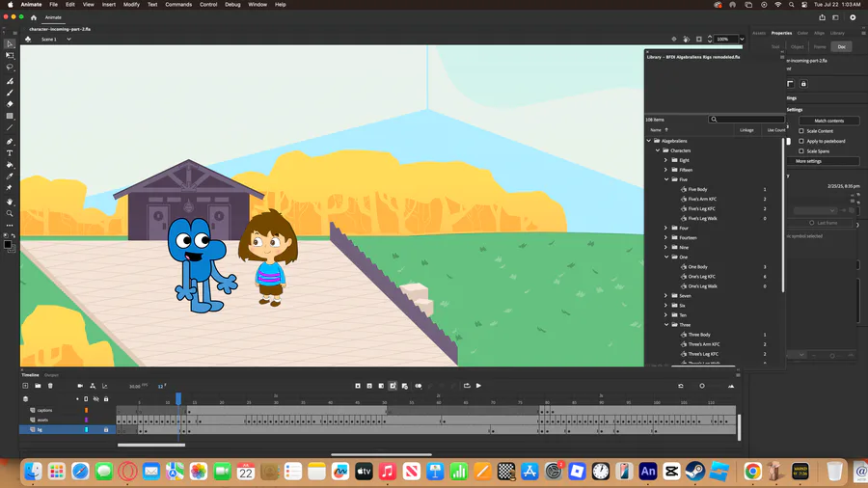Click the Insert Blank Keyframe icon
The image size is (868, 488).
pos(369,386)
